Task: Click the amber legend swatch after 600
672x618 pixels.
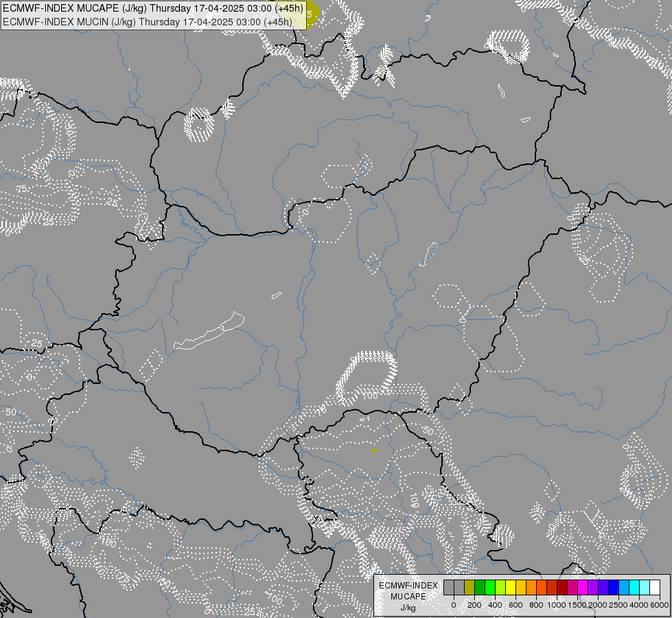Action: tap(521, 588)
